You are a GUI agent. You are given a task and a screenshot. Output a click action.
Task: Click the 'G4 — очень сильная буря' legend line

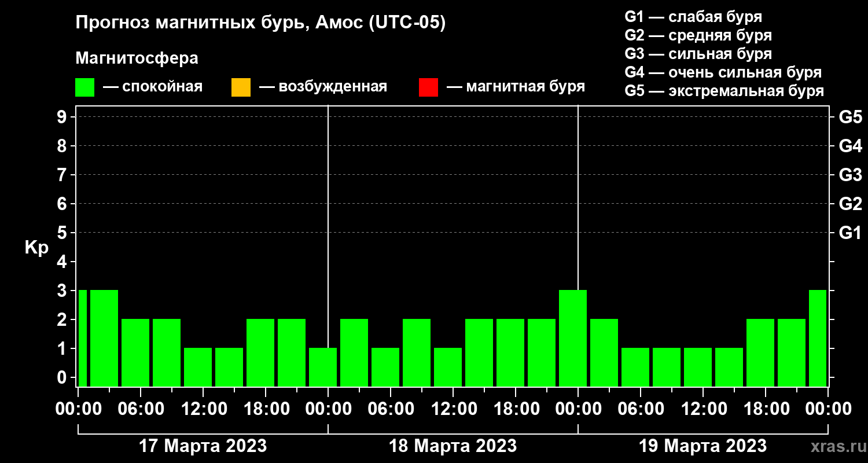tap(723, 72)
